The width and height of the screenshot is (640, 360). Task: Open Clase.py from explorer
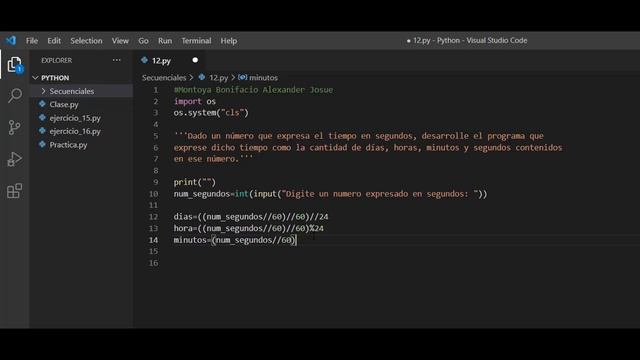point(64,104)
